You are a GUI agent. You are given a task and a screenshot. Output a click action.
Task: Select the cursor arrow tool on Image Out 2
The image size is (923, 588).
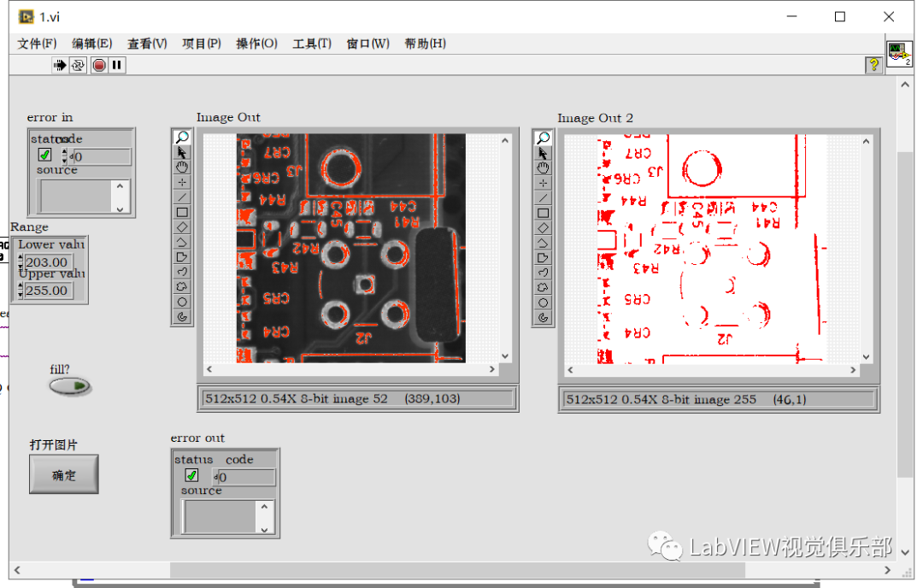544,151
